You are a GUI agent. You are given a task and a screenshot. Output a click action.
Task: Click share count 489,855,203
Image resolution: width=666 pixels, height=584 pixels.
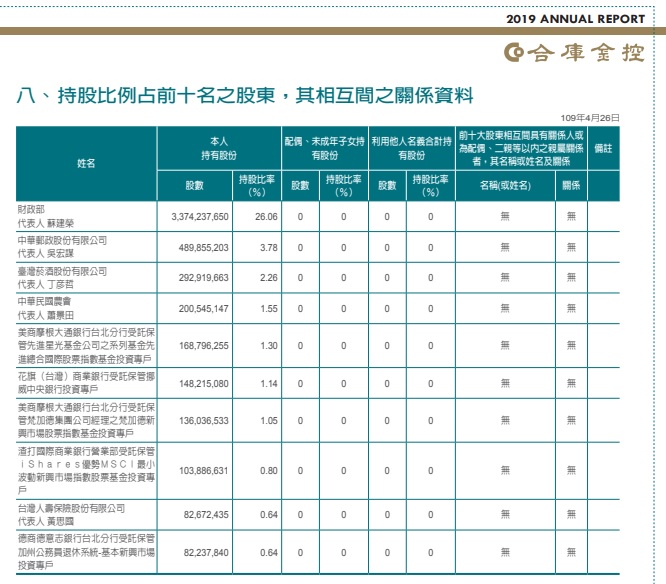[203, 248]
